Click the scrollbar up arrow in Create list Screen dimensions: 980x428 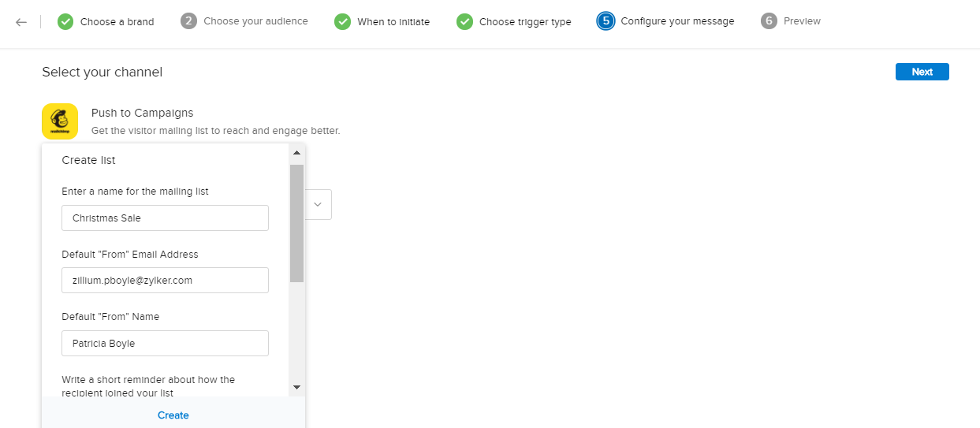(296, 153)
